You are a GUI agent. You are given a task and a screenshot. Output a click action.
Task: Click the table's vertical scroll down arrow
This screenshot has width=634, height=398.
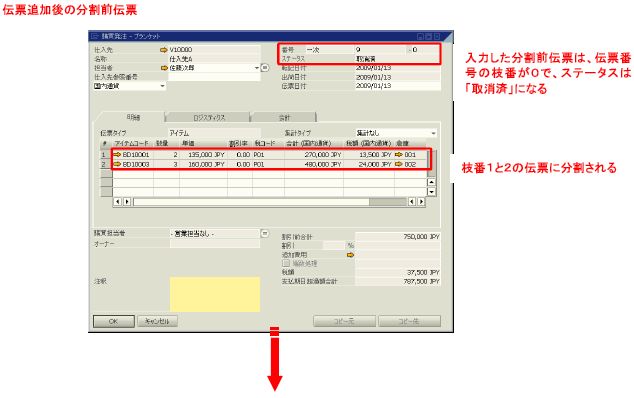[x=432, y=192]
